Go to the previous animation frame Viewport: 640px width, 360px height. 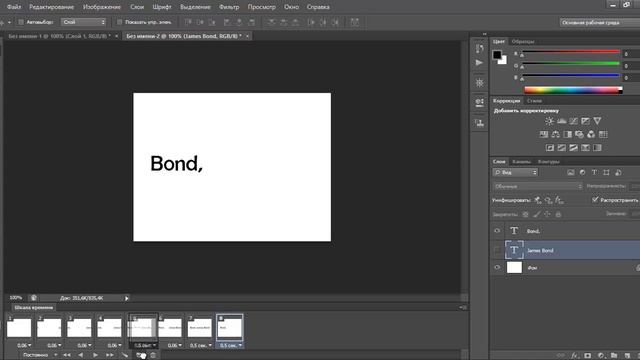(x=80, y=355)
